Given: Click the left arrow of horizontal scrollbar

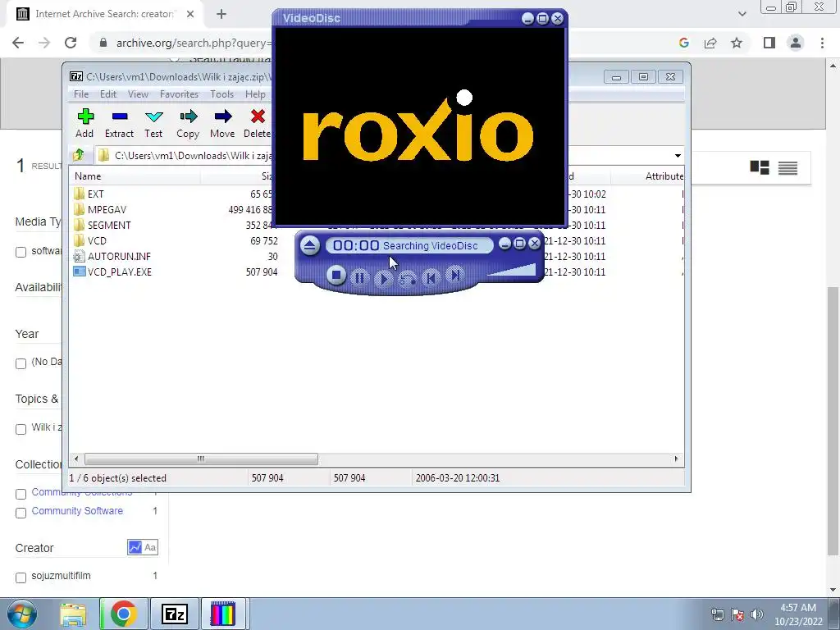Looking at the screenshot, I should pos(76,459).
